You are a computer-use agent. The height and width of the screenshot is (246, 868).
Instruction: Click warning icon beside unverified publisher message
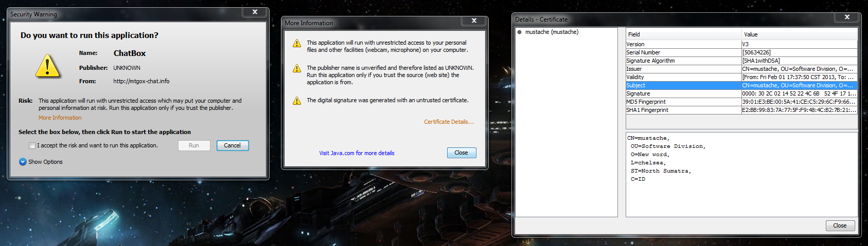(x=297, y=68)
